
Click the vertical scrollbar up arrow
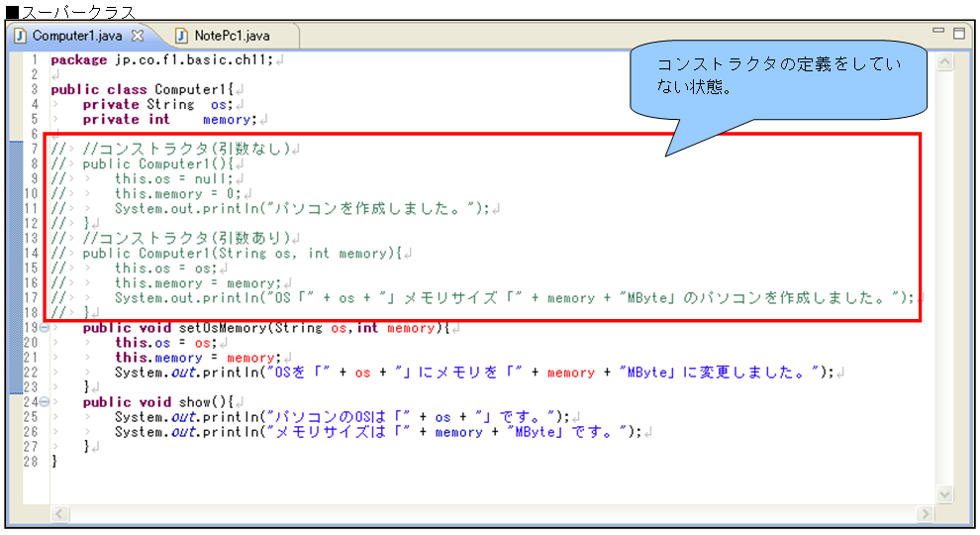(x=944, y=61)
